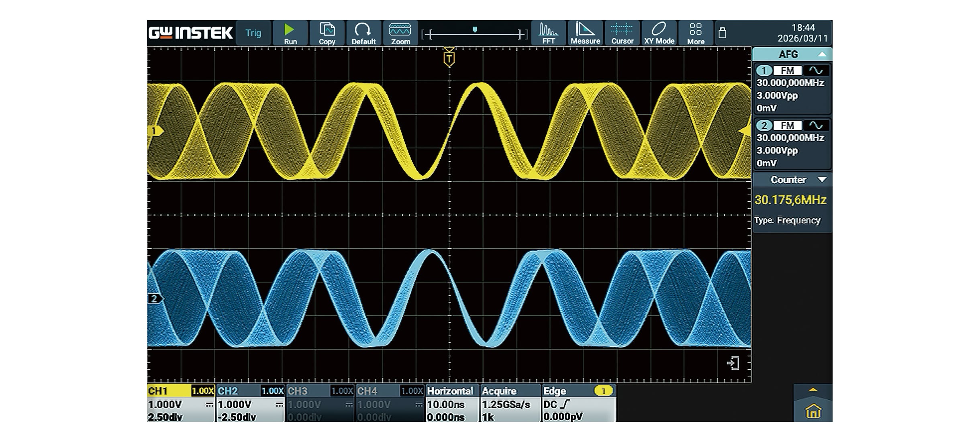Click CH2 probe 1.00X attenuation
980x442 pixels.
[x=272, y=391]
